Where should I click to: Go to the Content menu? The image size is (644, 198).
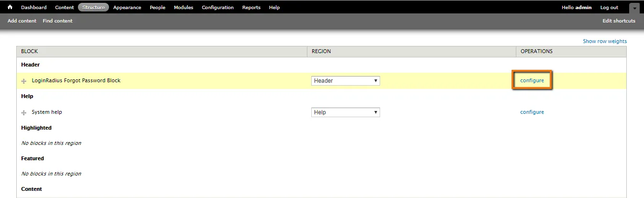65,8
